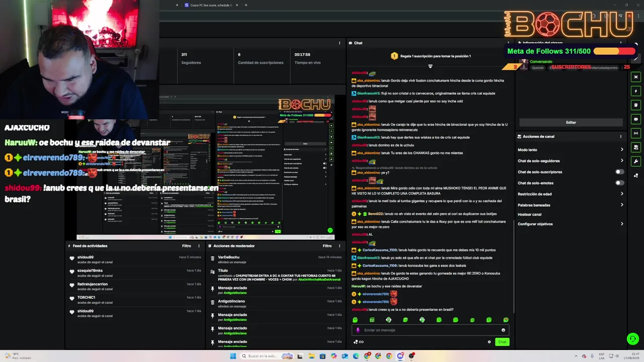The height and width of the screenshot is (362, 644).
Task: Open Filtro in Feed de actividades
Action: pos(186,246)
